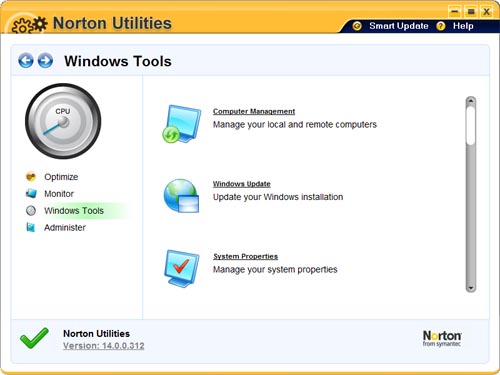The image size is (500, 375).
Task: Click the forward navigation arrow
Action: (45, 61)
